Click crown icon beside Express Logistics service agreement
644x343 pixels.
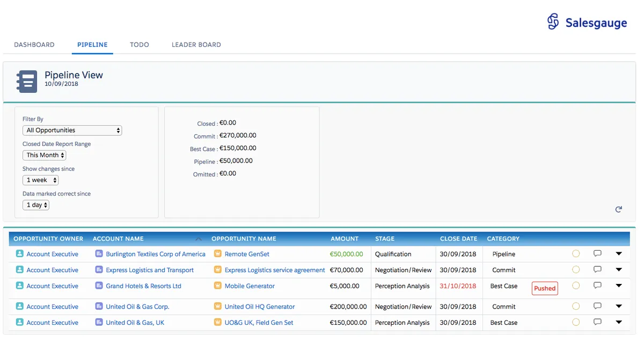pyautogui.click(x=218, y=270)
